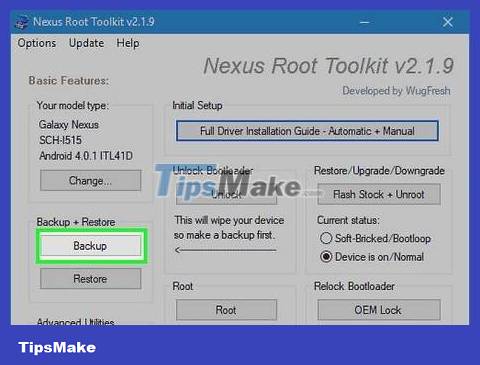Minimize the Nexus Root Toolkit window
This screenshot has height=365, width=480.
(365, 23)
